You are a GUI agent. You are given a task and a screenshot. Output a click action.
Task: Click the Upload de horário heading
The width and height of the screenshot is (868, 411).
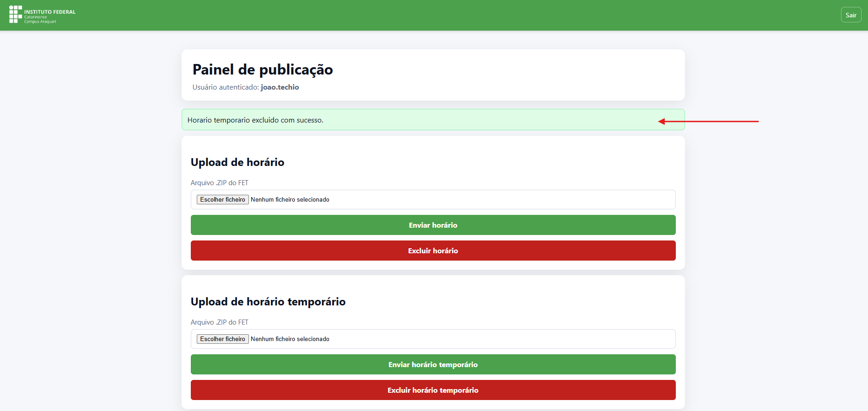pyautogui.click(x=237, y=162)
